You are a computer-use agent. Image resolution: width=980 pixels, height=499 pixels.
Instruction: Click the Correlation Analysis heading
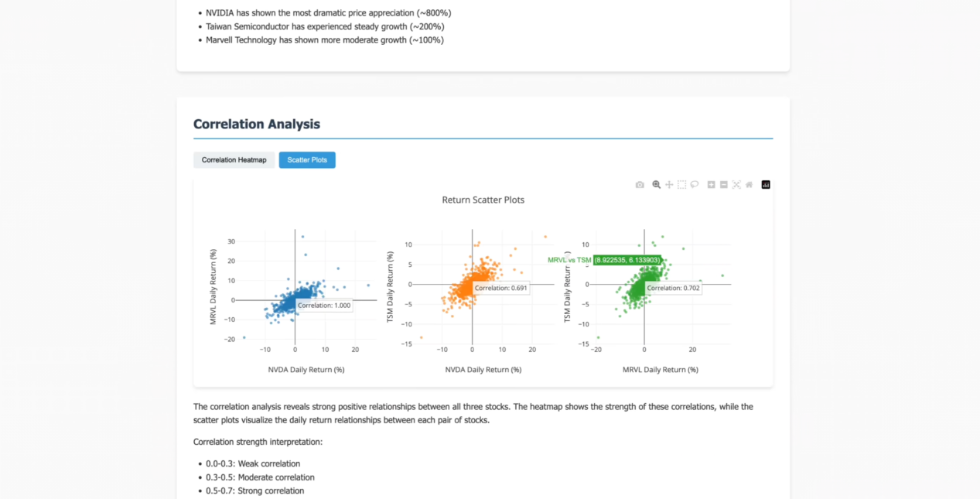[x=256, y=125]
